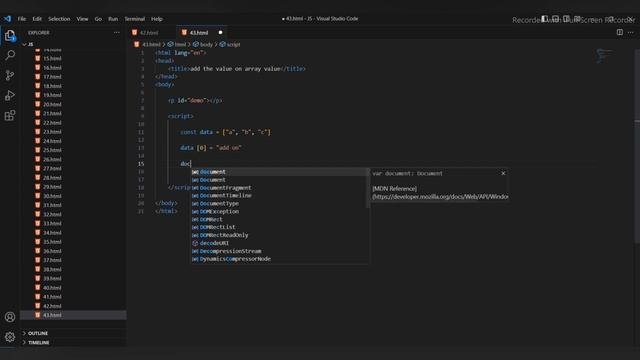Click the const data array code line

point(225,132)
